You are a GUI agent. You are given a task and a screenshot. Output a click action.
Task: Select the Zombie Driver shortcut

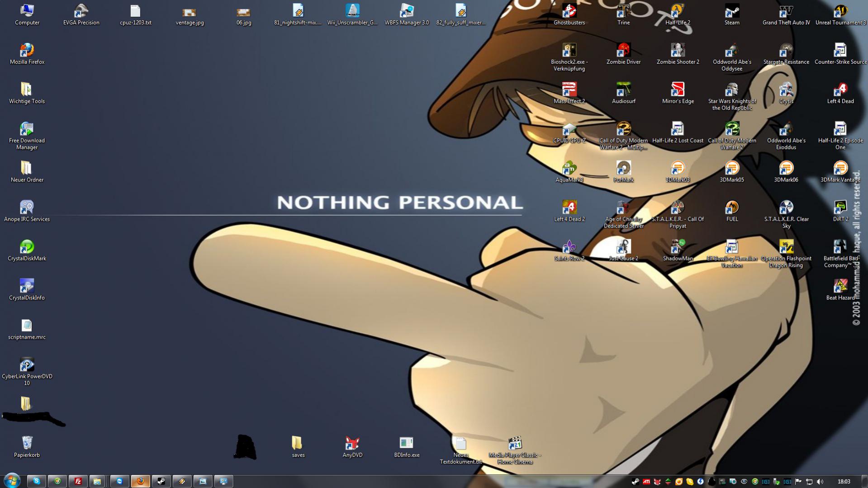[623, 53]
